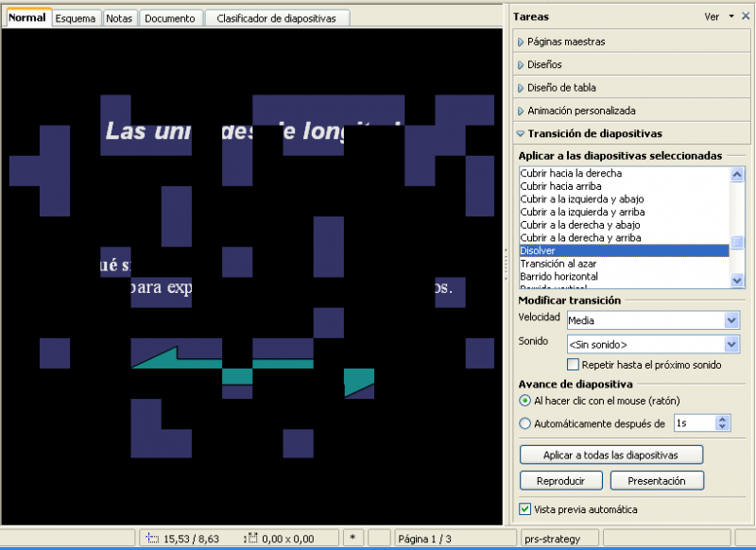756x550 pixels.
Task: Open the Ver menu arrow in Tareas panel
Action: pos(731,16)
